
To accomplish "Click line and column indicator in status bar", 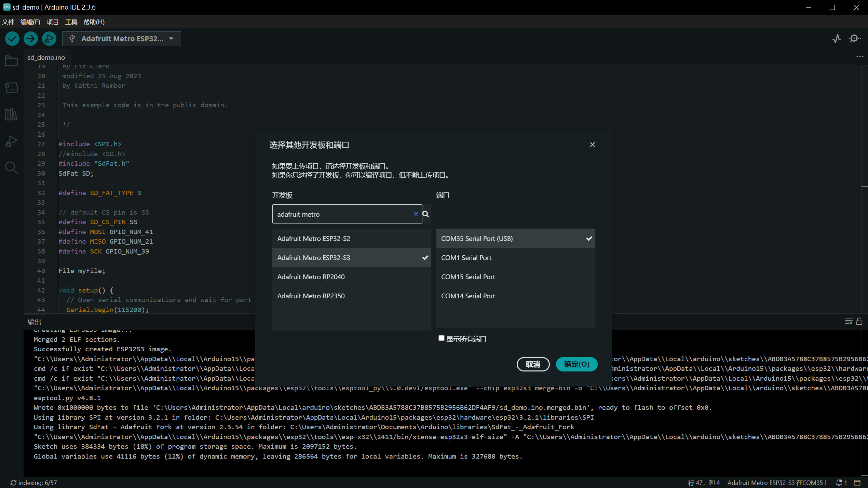I will (704, 483).
